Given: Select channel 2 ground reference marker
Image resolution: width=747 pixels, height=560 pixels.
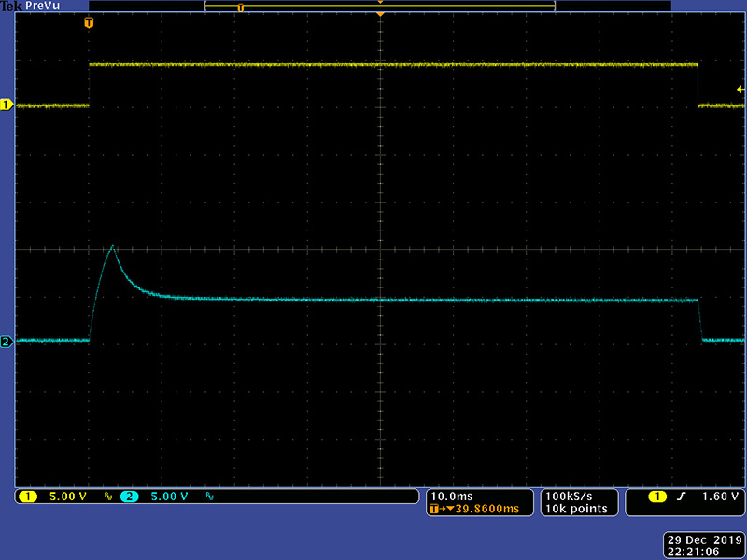Looking at the screenshot, I should pos(7,342).
